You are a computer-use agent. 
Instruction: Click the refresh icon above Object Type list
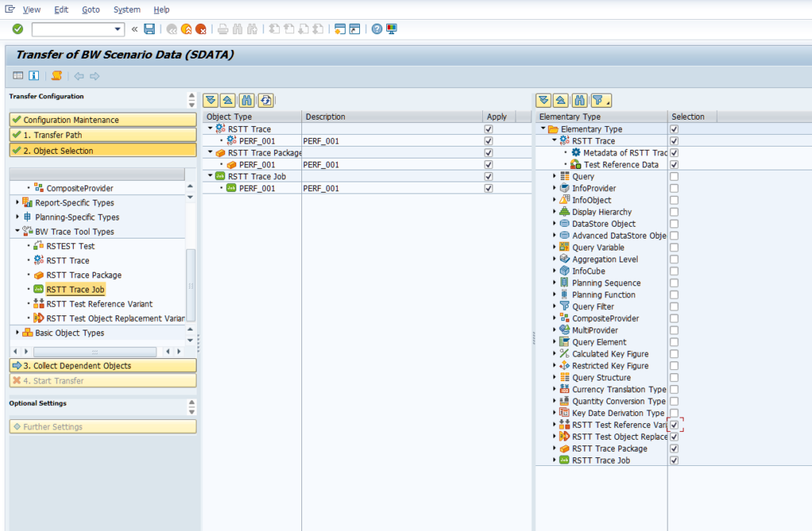pyautogui.click(x=266, y=100)
